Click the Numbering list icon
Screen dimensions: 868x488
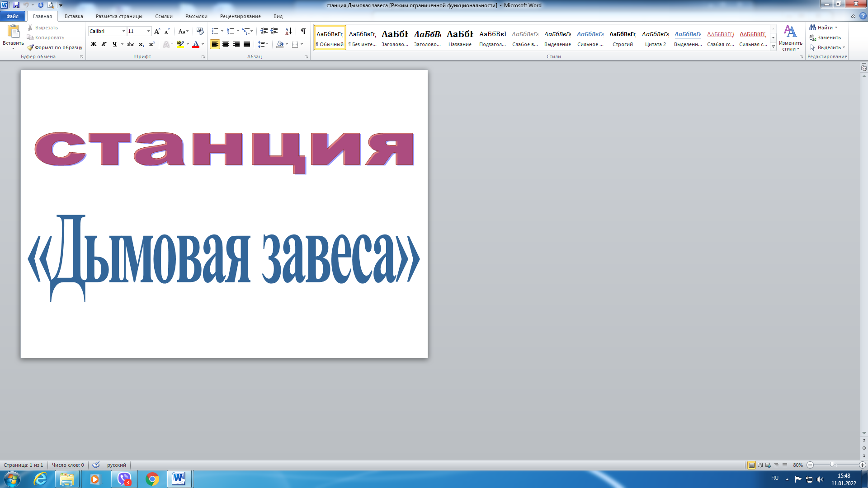231,31
